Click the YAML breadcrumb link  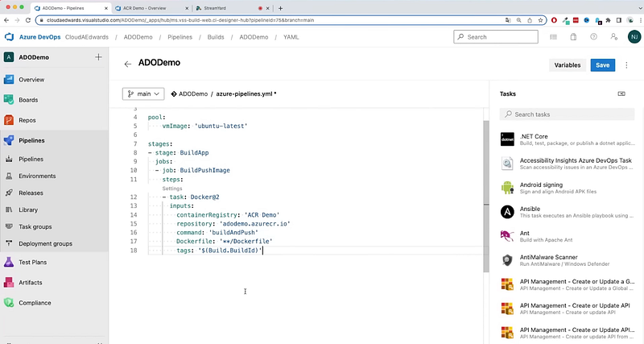click(291, 37)
